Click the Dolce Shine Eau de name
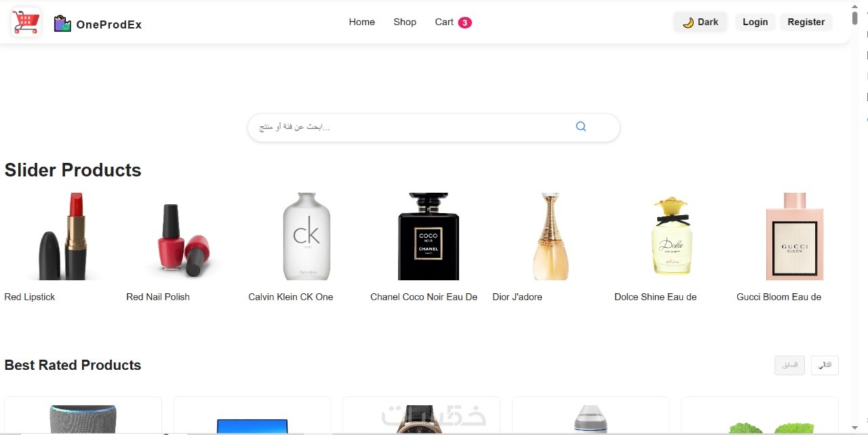 pyautogui.click(x=656, y=297)
